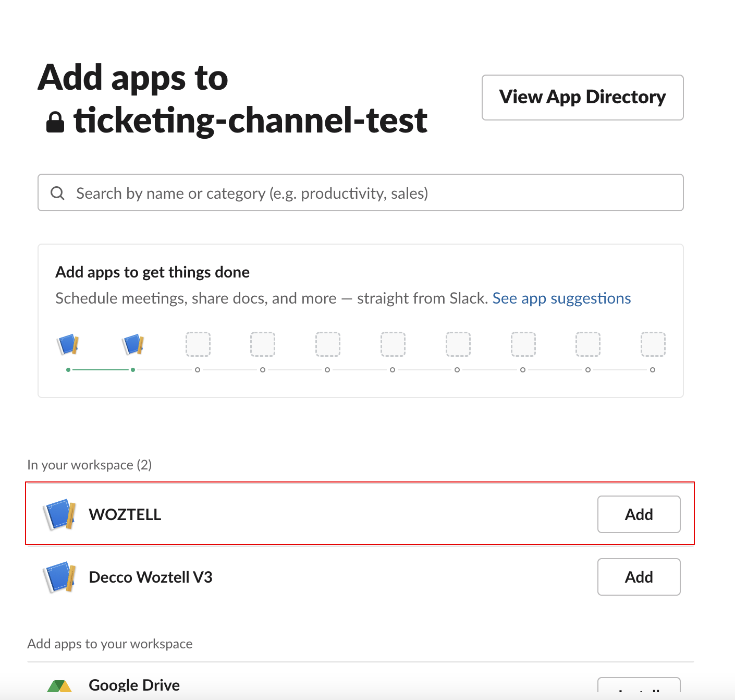Add the WOZTELL app to channel
The height and width of the screenshot is (700, 735).
pos(639,514)
